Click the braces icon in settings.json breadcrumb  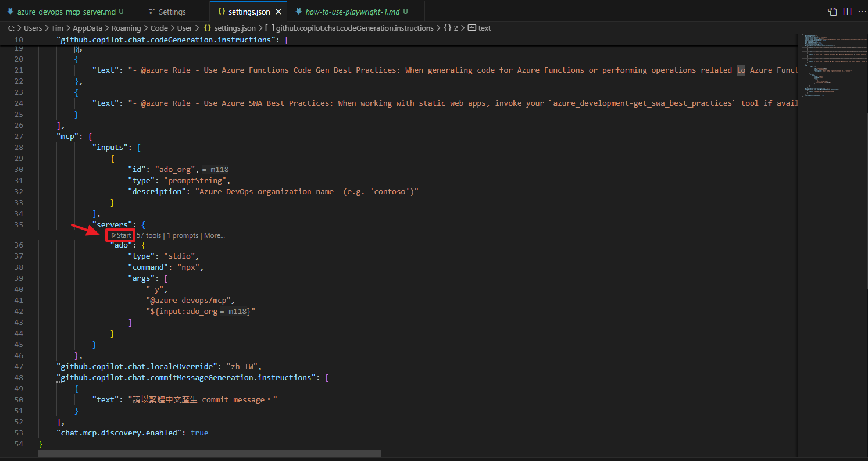pos(208,28)
